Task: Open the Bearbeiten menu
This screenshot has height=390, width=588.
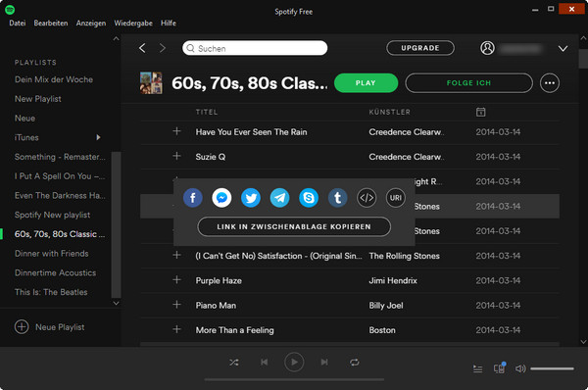Action: coord(51,23)
